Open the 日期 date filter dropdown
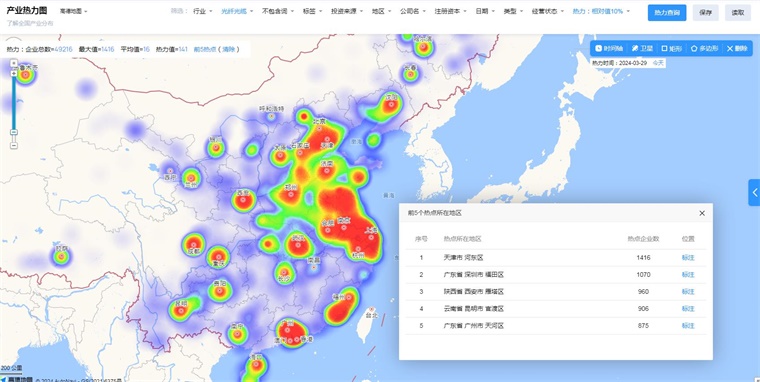This screenshot has height=382, width=760. point(485,11)
